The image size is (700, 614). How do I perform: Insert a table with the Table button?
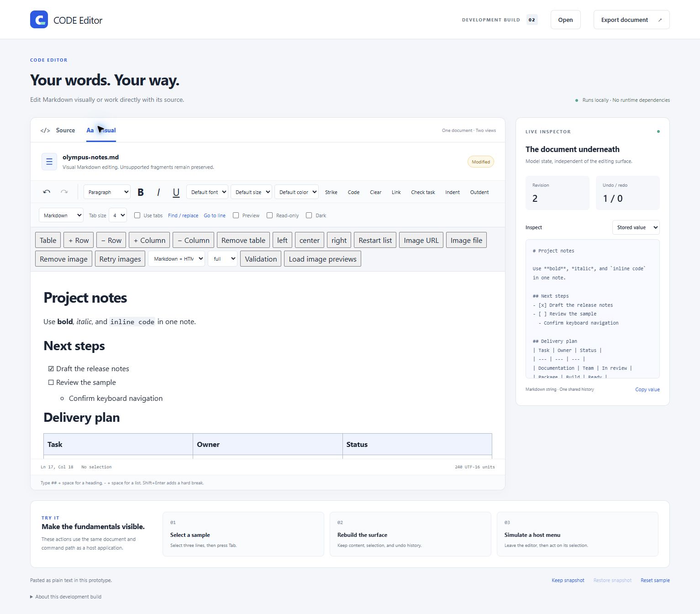point(48,240)
